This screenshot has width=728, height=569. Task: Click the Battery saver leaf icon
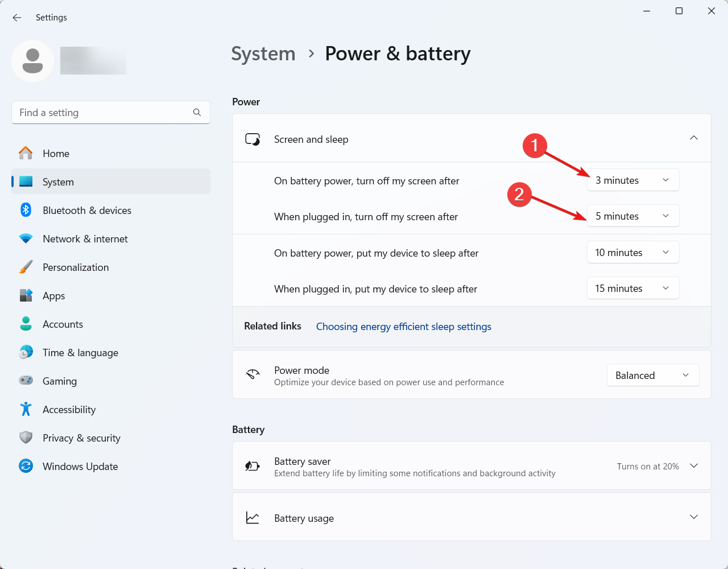coord(253,466)
